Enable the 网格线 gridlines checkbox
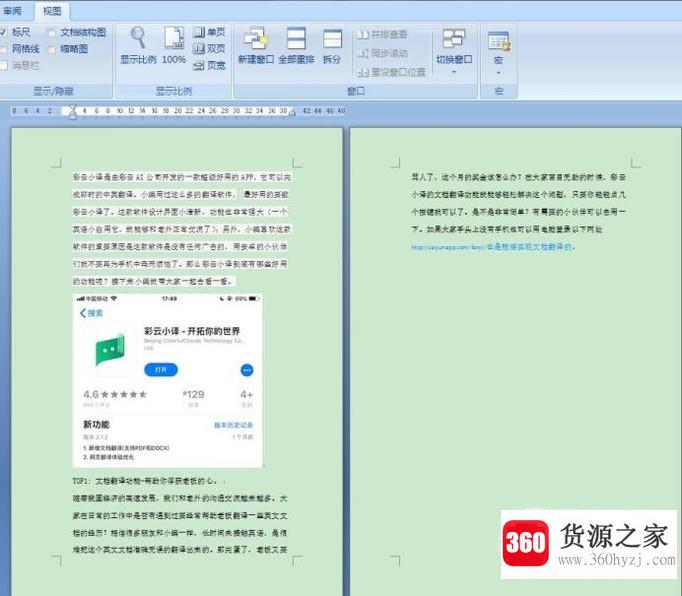The image size is (682, 596). tap(3, 49)
